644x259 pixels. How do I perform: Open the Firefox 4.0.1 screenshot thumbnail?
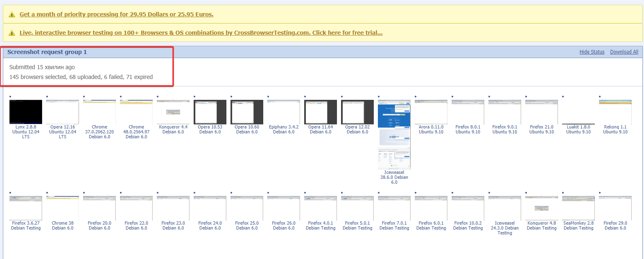click(x=321, y=208)
